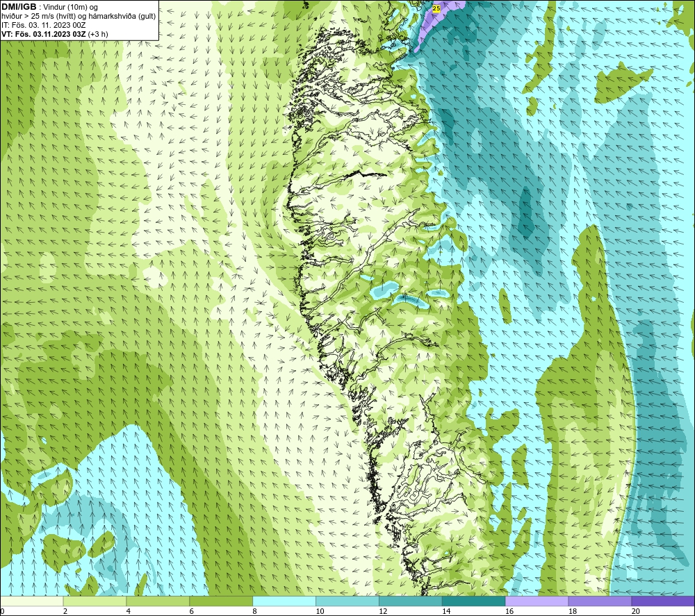
Task: Click the "16" value on the color scale
Action: point(509,611)
